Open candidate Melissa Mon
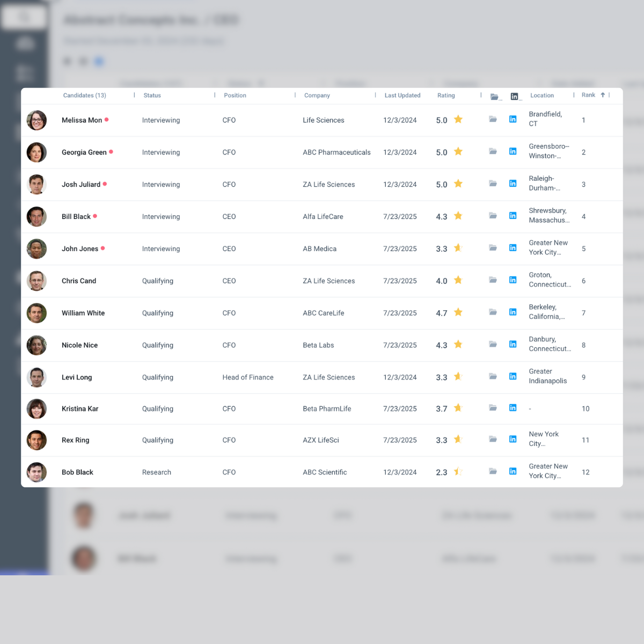 pos(82,120)
